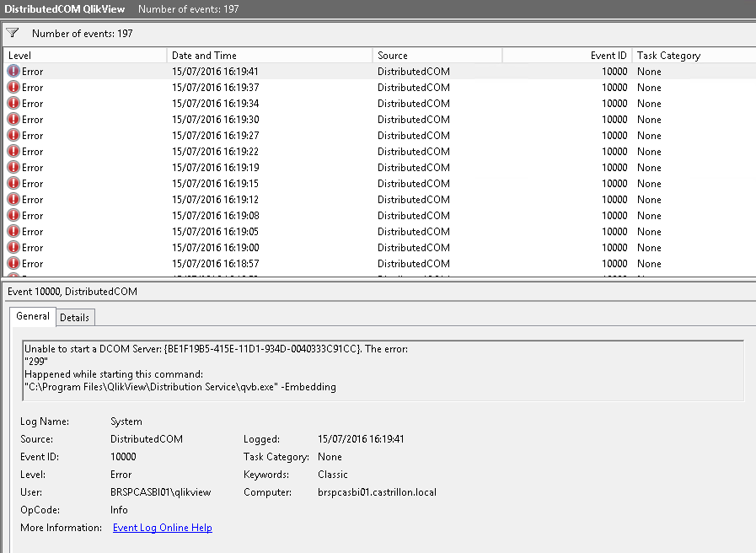
Task: Click error icon for 16:19:12 event
Action: click(x=13, y=199)
